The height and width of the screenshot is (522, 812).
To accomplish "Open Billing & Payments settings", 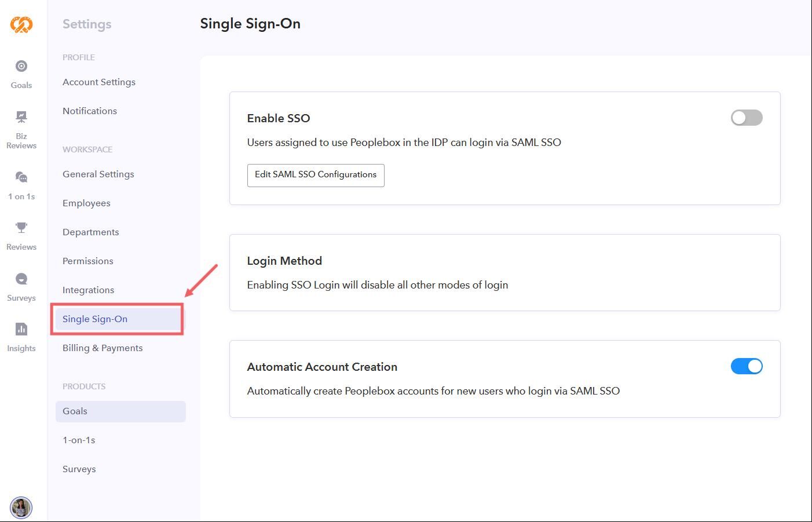I will pyautogui.click(x=103, y=348).
